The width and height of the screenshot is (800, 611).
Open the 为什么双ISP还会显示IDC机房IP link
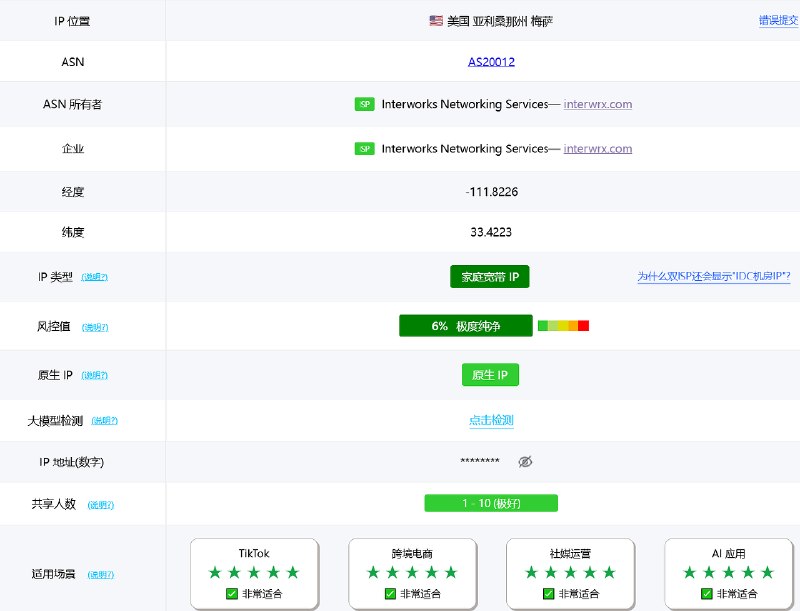tap(714, 276)
